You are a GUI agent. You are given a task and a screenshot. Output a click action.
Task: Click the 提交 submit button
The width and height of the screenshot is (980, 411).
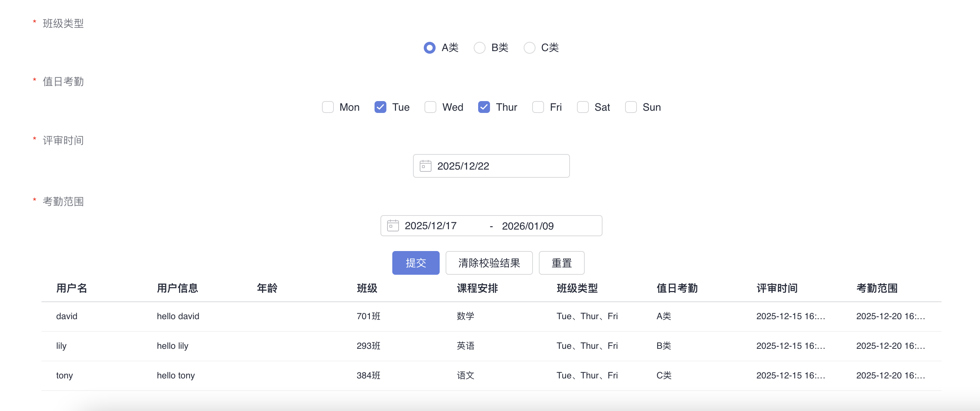pos(416,263)
